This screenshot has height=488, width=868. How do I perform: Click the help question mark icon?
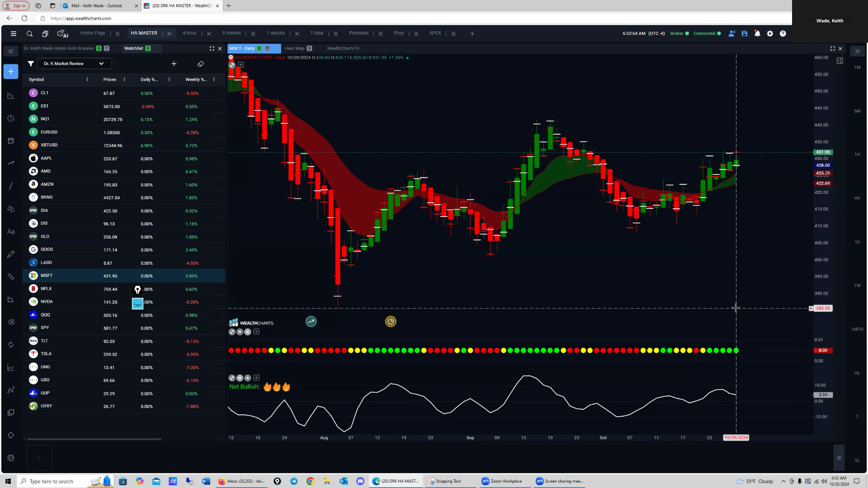(x=783, y=33)
